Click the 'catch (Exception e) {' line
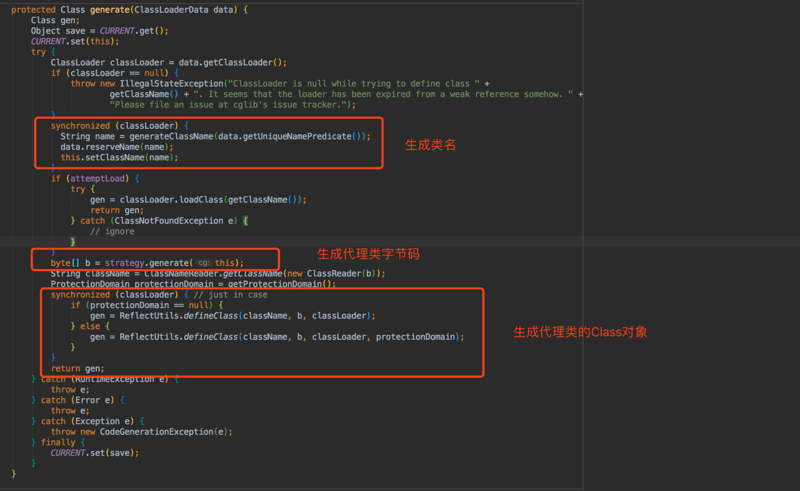Image resolution: width=800 pixels, height=491 pixels. point(88,421)
